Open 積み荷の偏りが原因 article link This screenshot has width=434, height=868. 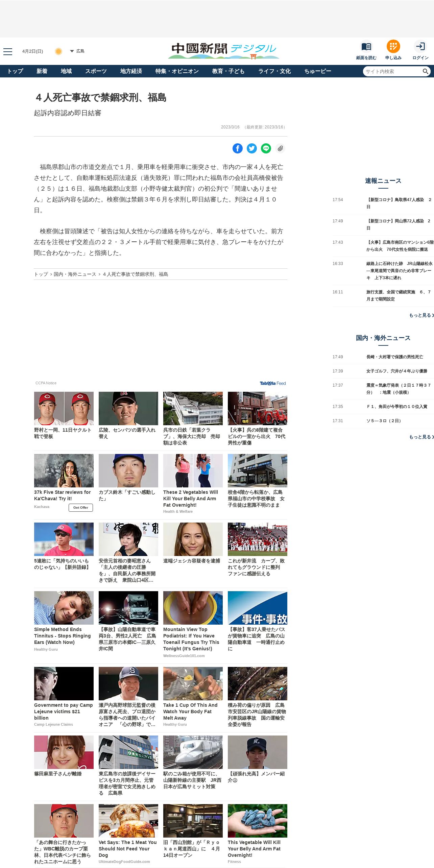pyautogui.click(x=256, y=715)
